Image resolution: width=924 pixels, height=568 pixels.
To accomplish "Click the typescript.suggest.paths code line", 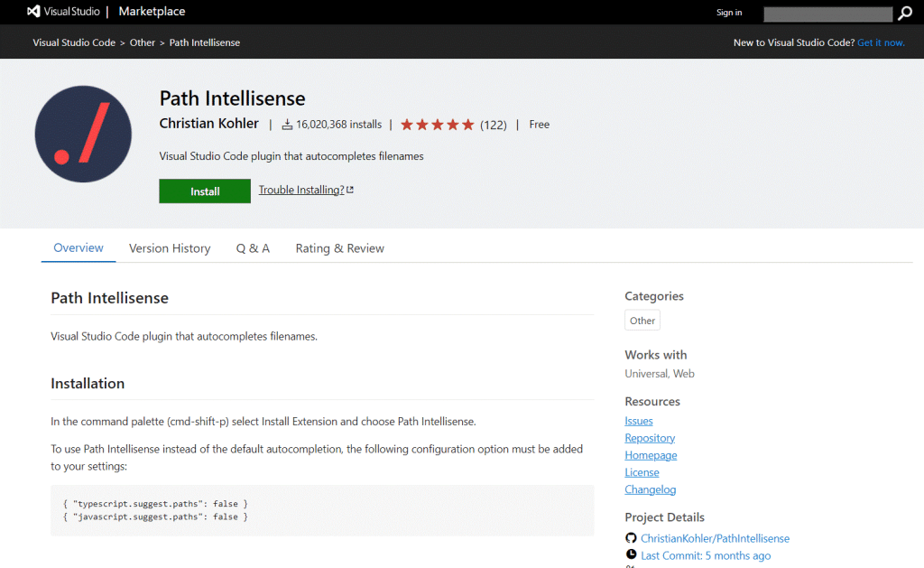I will tap(155, 504).
